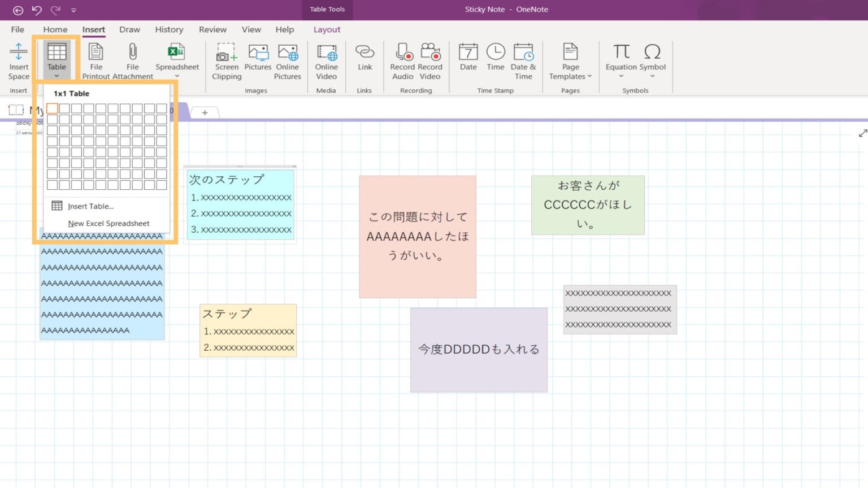
Task: Open the Symbol dropdown chevron
Action: pyautogui.click(x=653, y=76)
